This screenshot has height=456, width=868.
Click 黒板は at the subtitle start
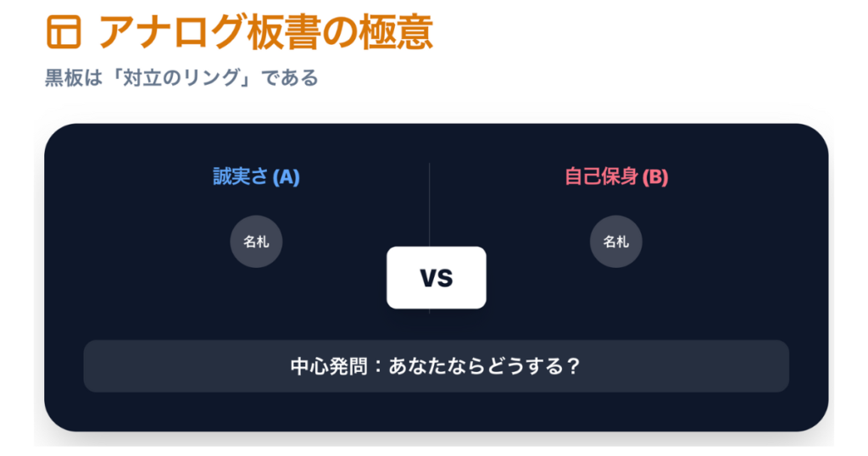pyautogui.click(x=70, y=79)
